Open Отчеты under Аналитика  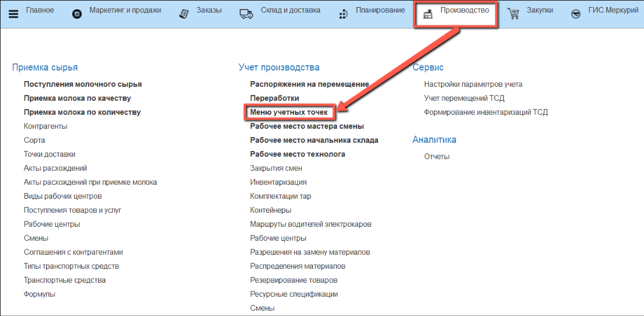click(x=437, y=156)
